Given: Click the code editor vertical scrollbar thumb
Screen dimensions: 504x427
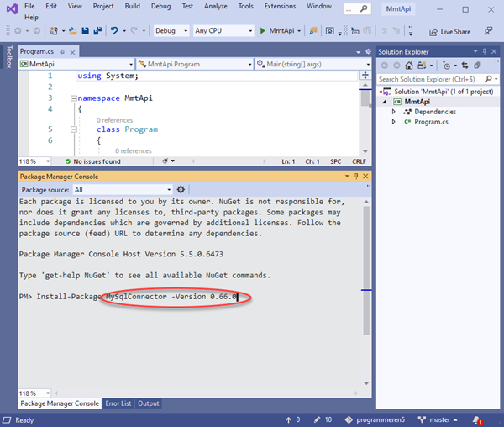Looking at the screenshot, I should tap(365, 98).
